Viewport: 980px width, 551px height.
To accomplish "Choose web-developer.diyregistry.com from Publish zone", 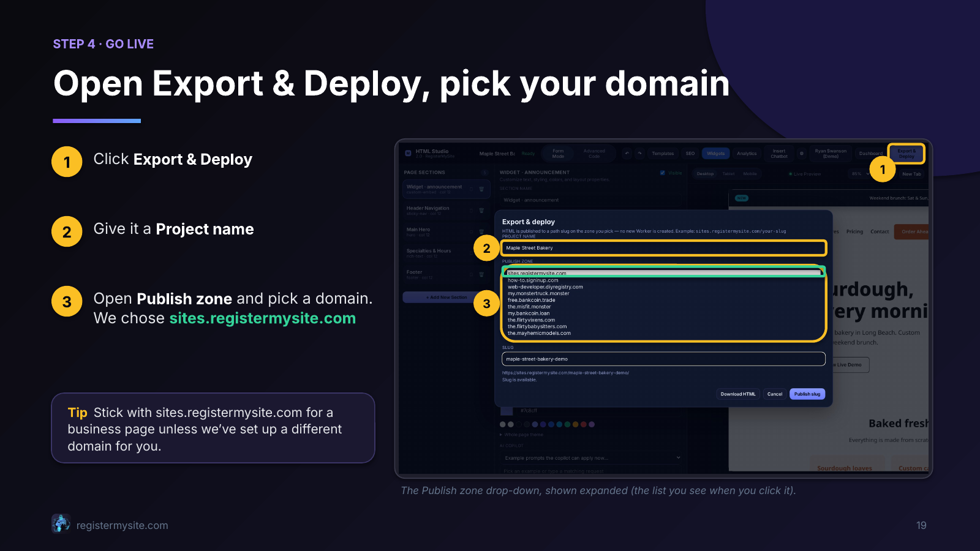I will tap(664, 287).
